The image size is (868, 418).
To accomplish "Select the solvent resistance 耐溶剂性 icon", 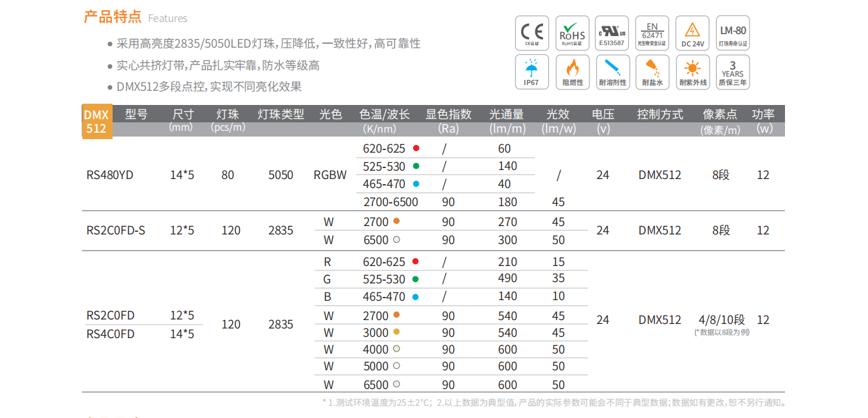I will 612,71.
